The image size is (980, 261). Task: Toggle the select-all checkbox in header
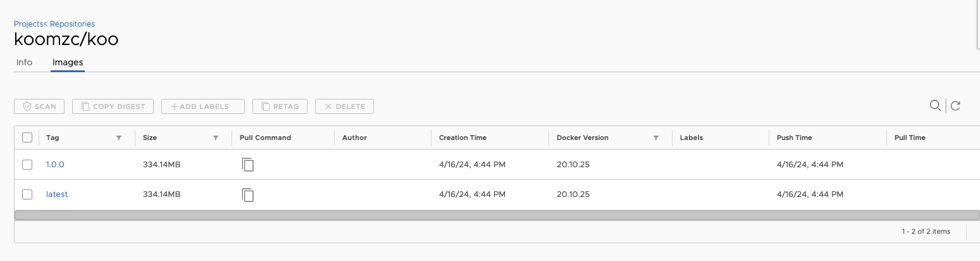pos(27,137)
